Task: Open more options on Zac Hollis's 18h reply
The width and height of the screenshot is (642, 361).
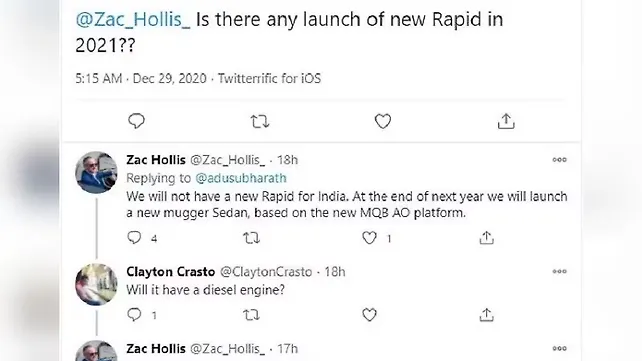Action: [x=559, y=160]
